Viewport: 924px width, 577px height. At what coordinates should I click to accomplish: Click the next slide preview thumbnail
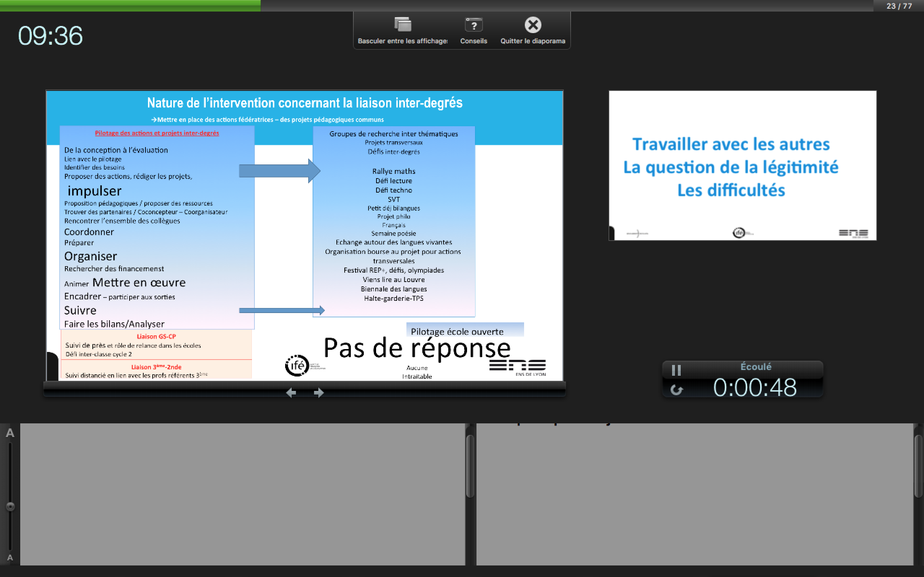(742, 165)
